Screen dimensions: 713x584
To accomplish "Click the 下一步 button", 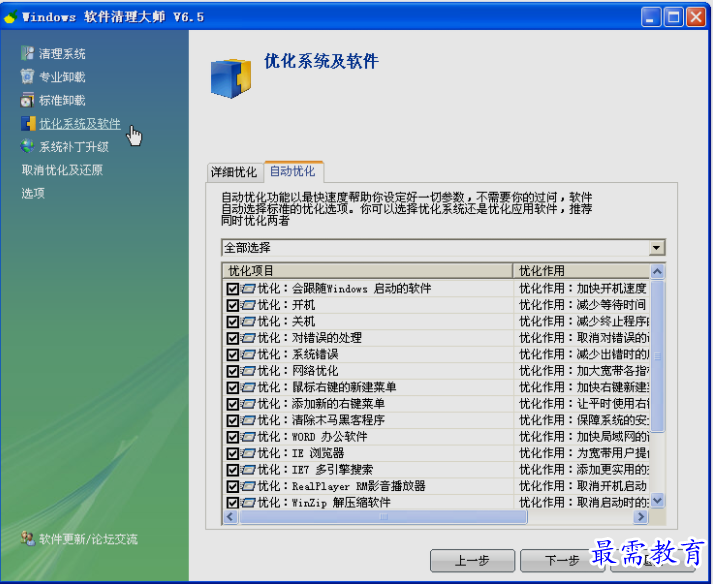I will click(562, 560).
